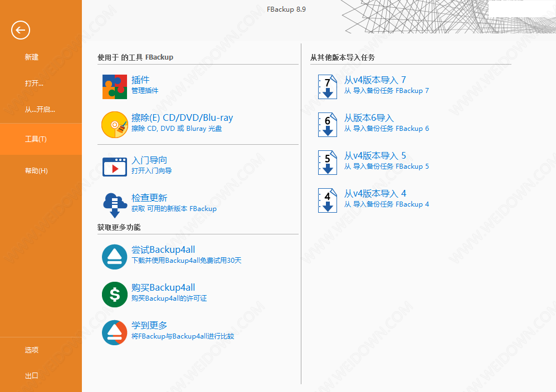Open 从v4版本导入 4 link
This screenshot has height=392, width=556.
[375, 194]
